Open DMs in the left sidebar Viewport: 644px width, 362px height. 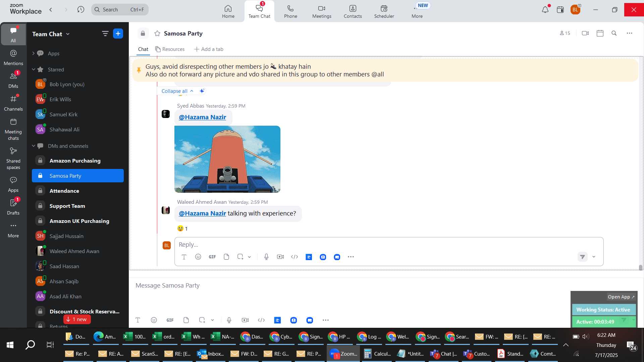tap(13, 80)
